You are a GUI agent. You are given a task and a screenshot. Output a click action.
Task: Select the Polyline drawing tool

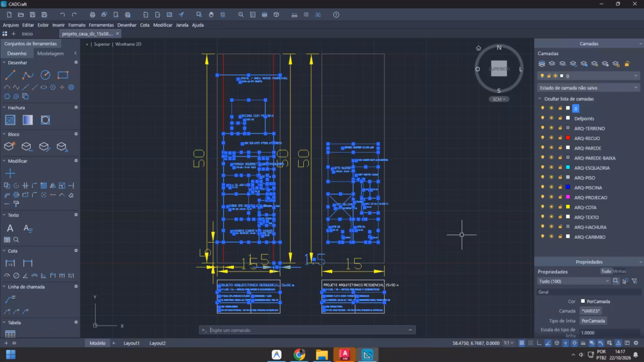(x=28, y=75)
